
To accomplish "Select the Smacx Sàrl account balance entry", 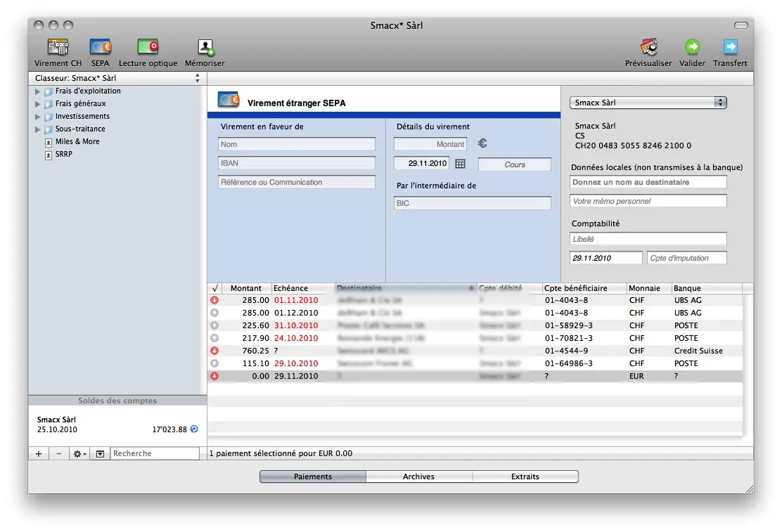I will pyautogui.click(x=117, y=424).
